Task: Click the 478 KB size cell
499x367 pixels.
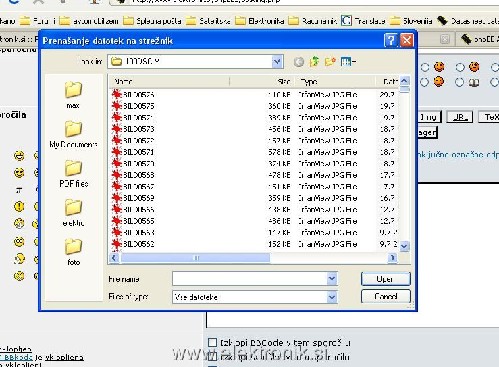Action: tap(279, 175)
